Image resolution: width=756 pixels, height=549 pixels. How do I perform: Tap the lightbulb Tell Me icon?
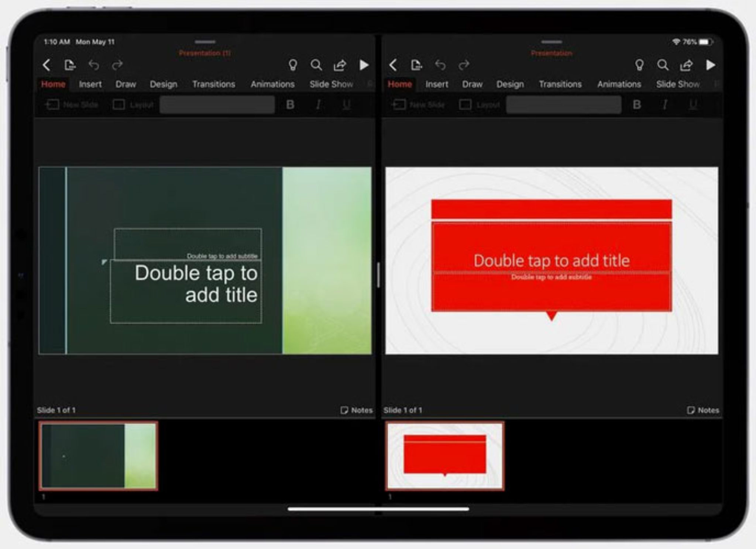[x=293, y=65]
